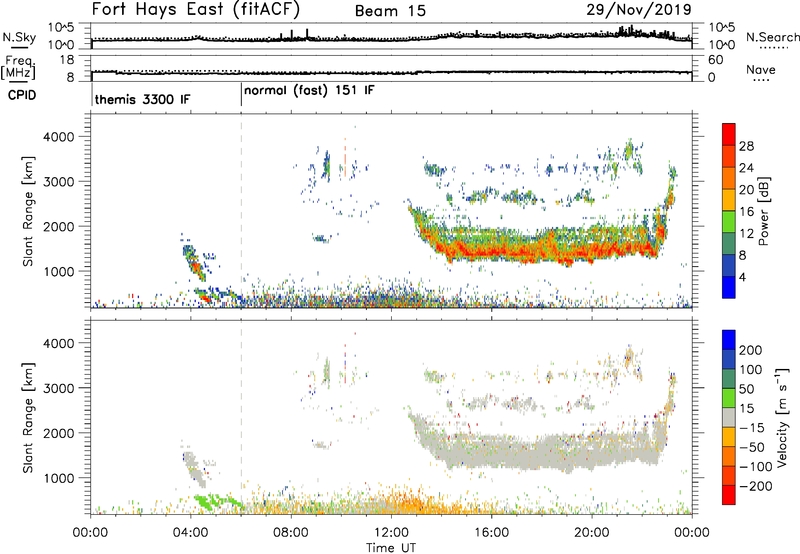Click the '28' power colorbar label
The height and width of the screenshot is (554, 800).
pyautogui.click(x=746, y=146)
